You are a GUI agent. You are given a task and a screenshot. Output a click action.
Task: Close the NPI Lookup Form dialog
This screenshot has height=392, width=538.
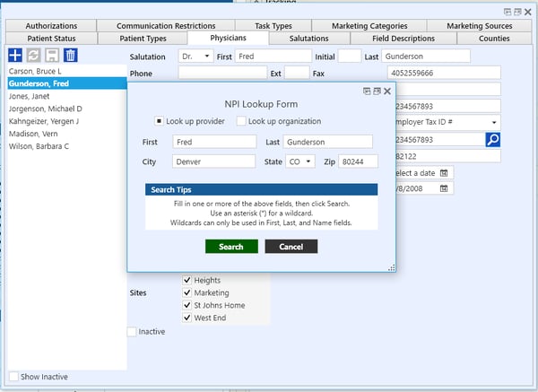point(387,91)
